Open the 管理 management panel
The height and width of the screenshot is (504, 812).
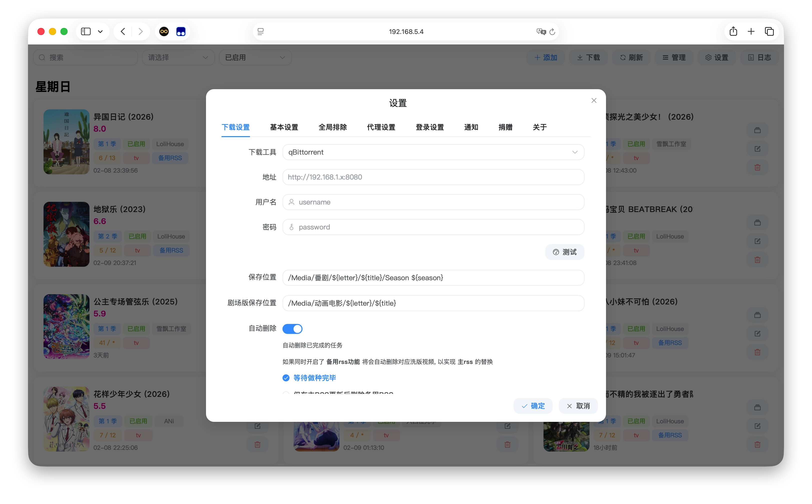(x=674, y=57)
